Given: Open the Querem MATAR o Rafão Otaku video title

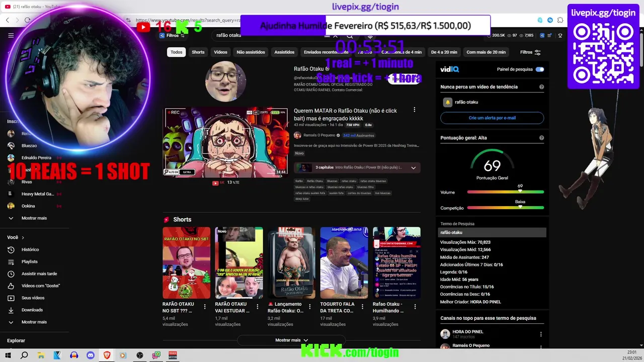Looking at the screenshot, I should point(346,115).
